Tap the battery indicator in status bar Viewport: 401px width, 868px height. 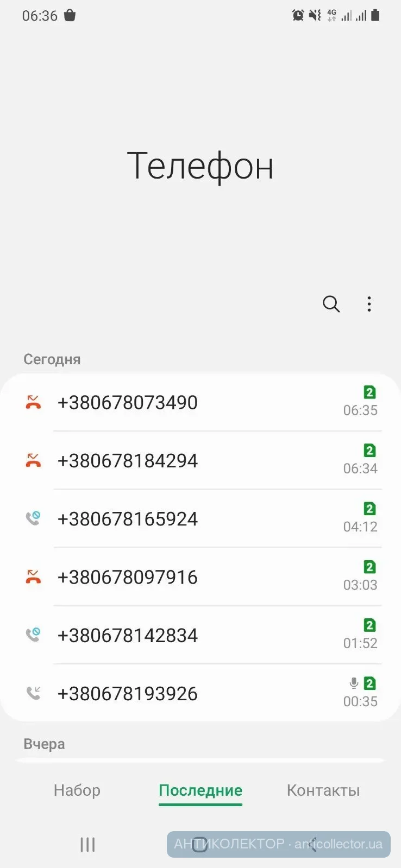coord(375,16)
